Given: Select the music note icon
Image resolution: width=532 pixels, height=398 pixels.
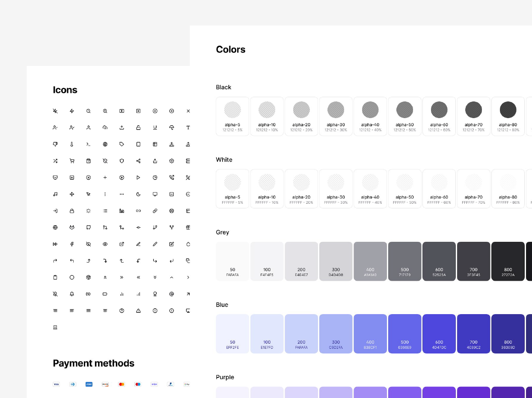Looking at the screenshot, I should coord(55,194).
